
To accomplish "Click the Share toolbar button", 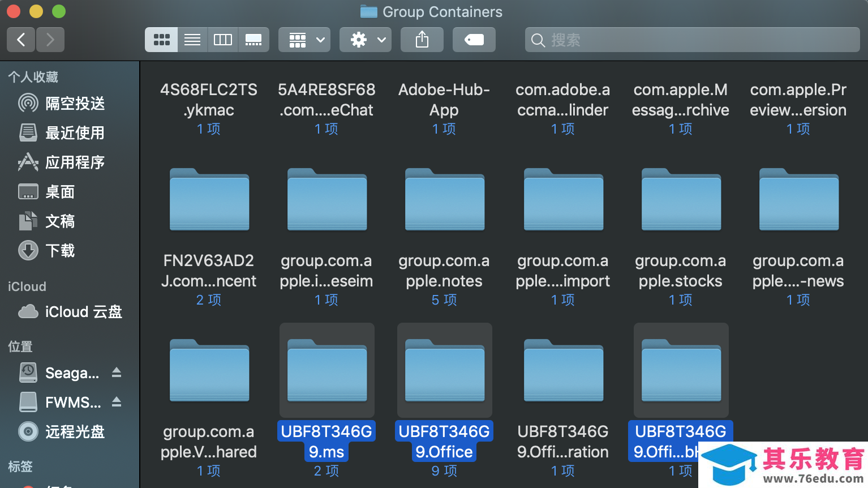I will pyautogui.click(x=422, y=40).
